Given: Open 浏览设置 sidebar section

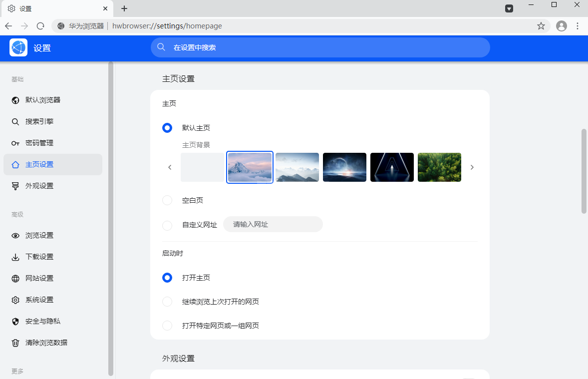Looking at the screenshot, I should pos(53,236).
